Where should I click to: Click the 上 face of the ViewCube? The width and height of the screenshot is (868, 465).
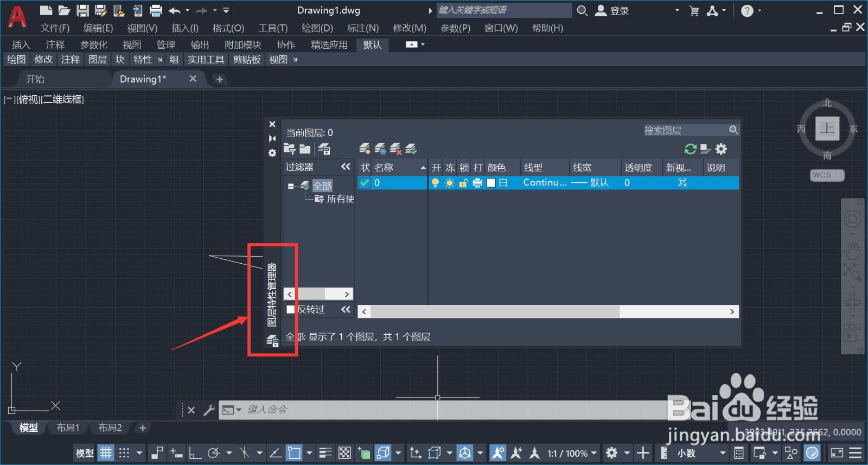(827, 129)
